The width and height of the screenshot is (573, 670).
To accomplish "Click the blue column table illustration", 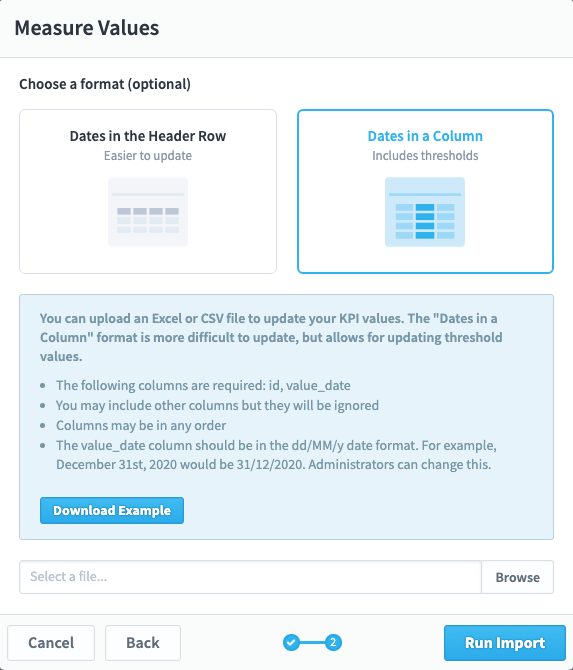I will pos(425,212).
